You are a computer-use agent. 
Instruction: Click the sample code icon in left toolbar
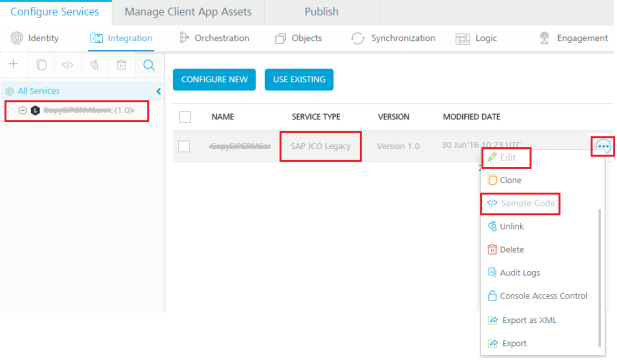point(67,65)
